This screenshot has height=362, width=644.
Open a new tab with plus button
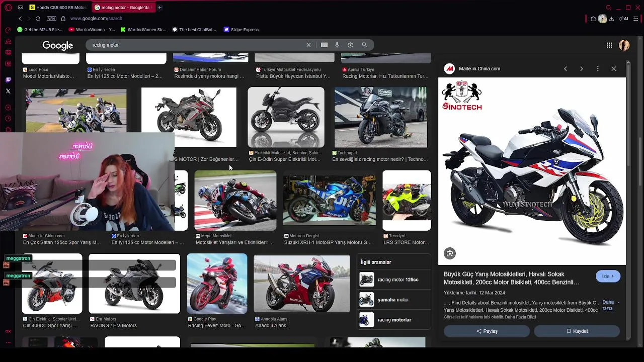(x=159, y=8)
